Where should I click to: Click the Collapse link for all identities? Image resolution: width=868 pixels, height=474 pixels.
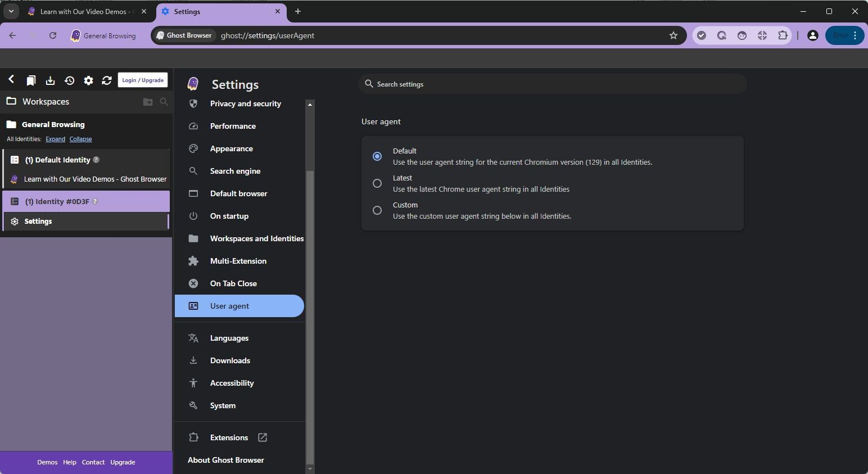(80, 139)
